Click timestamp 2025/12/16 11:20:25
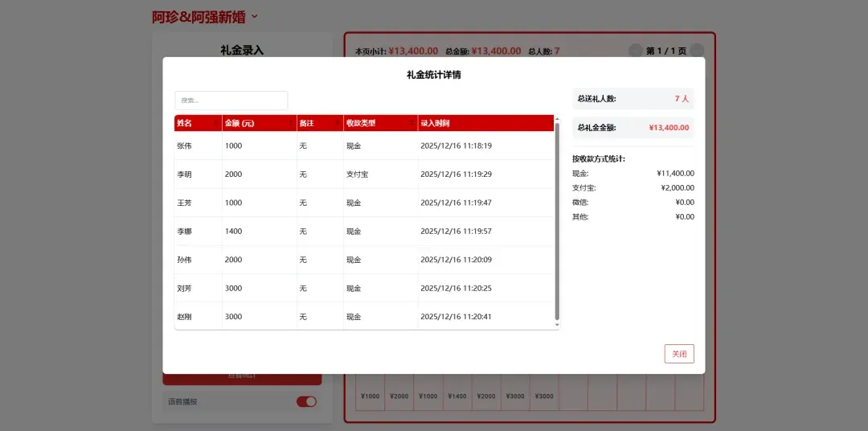Image resolution: width=868 pixels, height=431 pixels. tap(457, 288)
